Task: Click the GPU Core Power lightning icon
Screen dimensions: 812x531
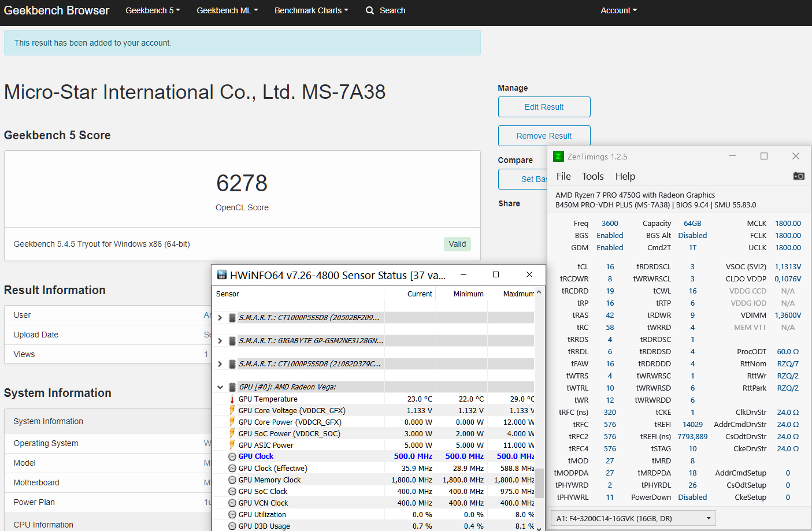Action: [232, 422]
